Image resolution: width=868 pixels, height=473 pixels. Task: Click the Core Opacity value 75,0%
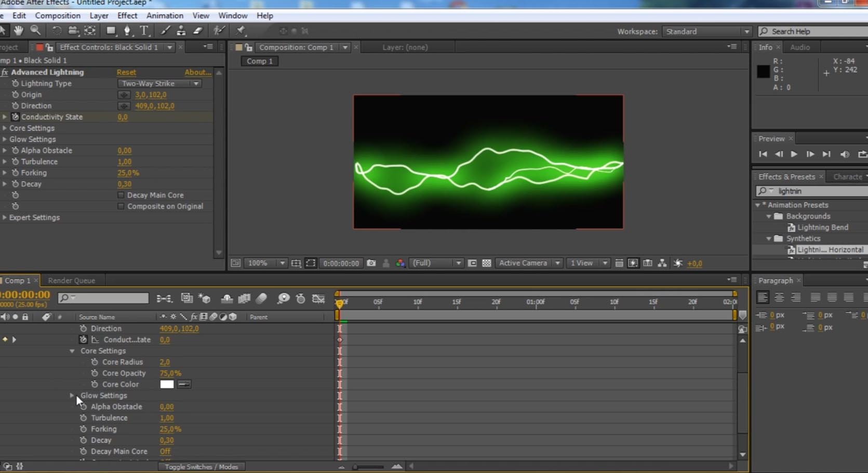170,373
